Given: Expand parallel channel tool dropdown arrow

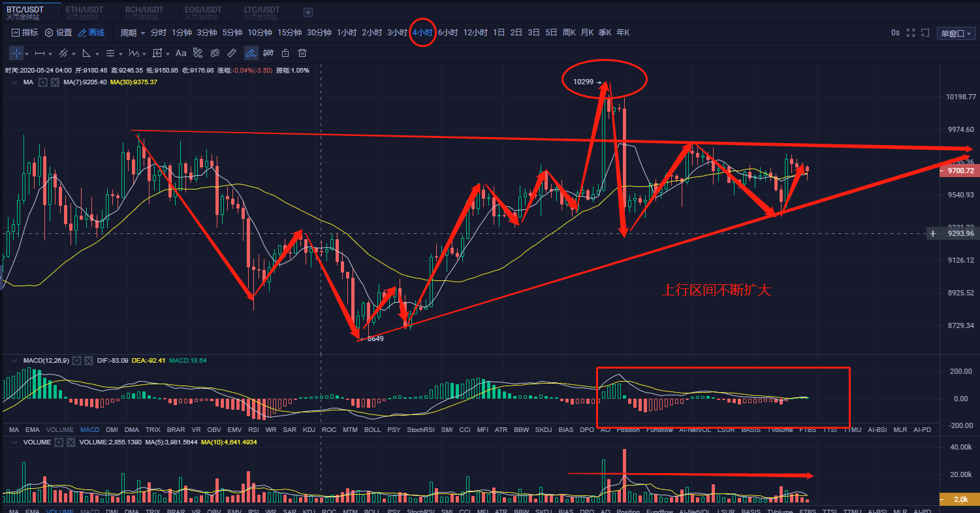Looking at the screenshot, I should [74, 54].
